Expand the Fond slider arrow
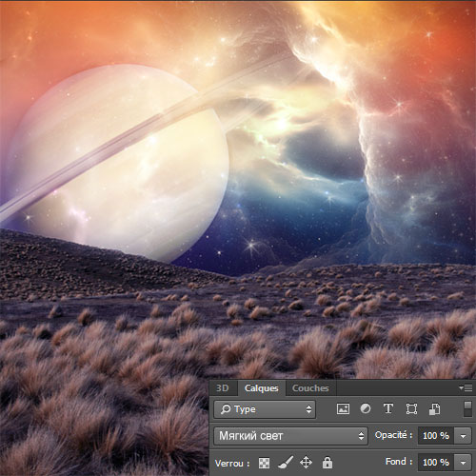476x476 pixels. (x=463, y=463)
